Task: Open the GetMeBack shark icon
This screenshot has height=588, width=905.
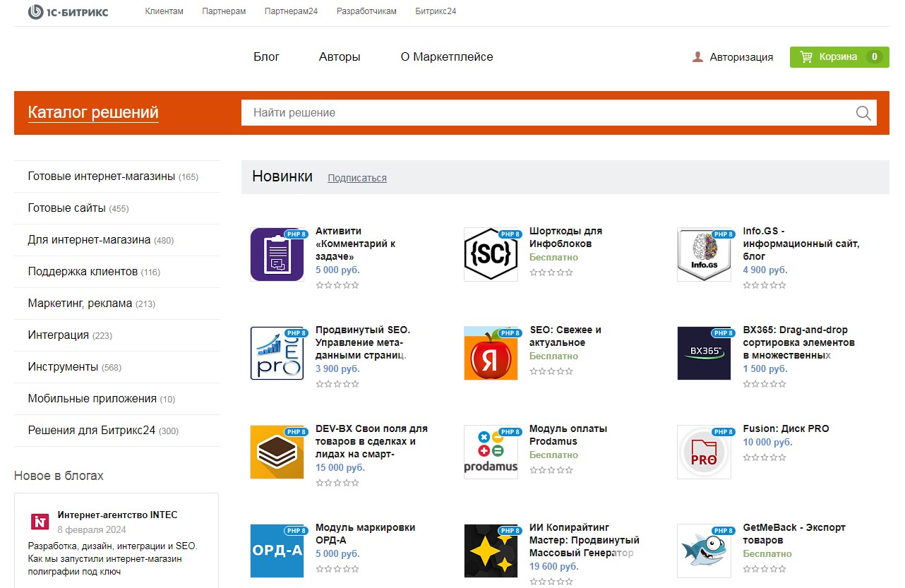Action: pos(704,551)
